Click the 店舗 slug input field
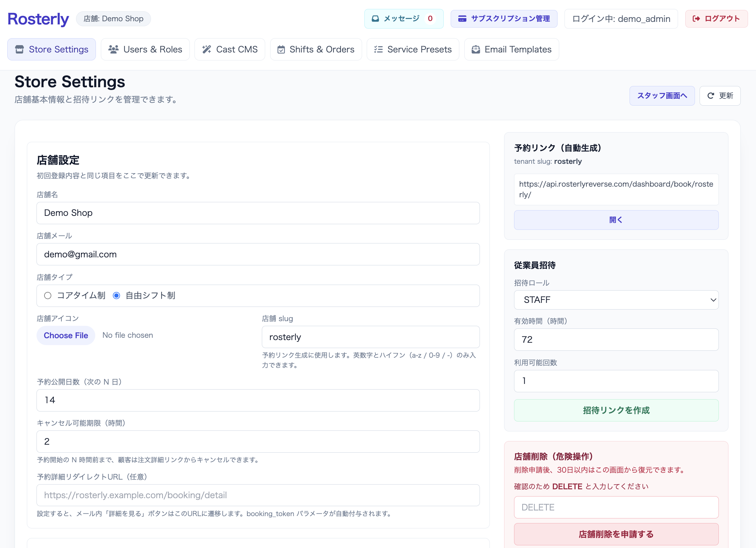 click(x=370, y=337)
